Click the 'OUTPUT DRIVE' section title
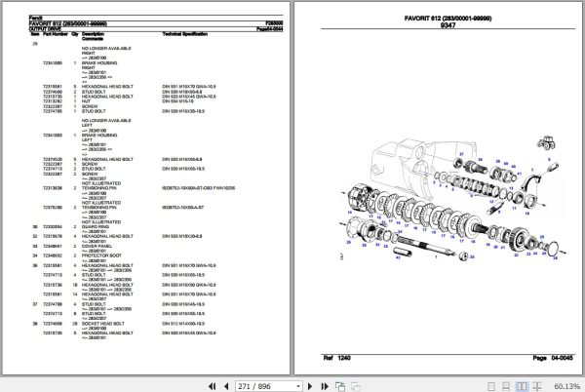 coord(45,28)
